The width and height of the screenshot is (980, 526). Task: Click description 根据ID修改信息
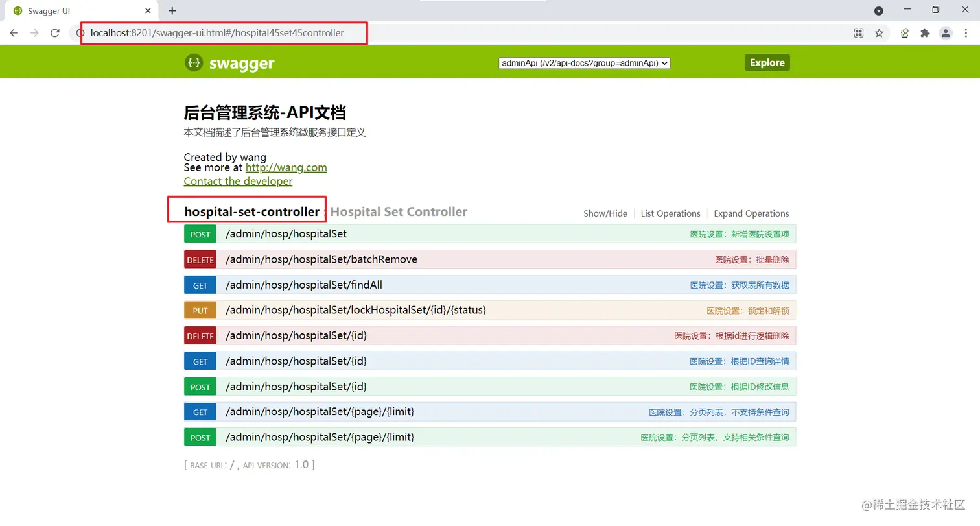tap(760, 387)
